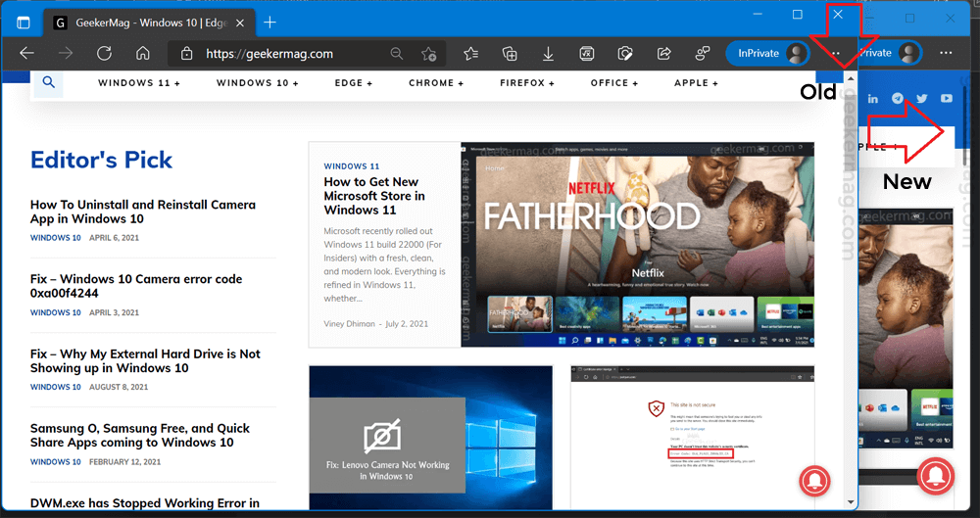Viewport: 980px width, 518px height.
Task: Go back to the previous page
Action: [x=26, y=54]
